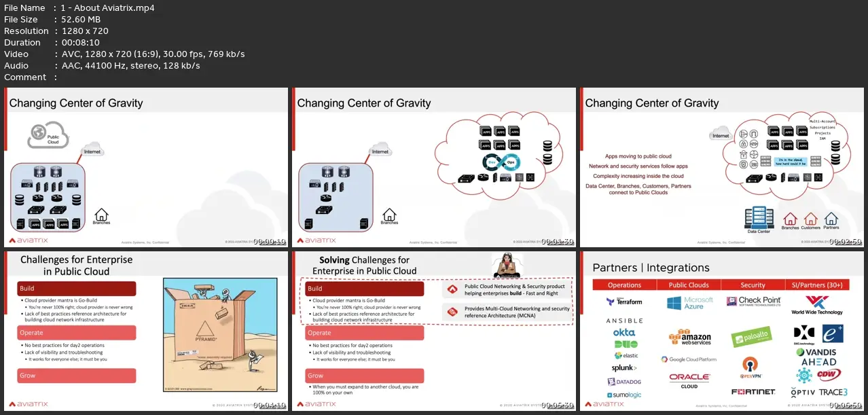Open the Partners Integrations slide thumbnail
This screenshot has height=415, width=868.
coord(721,331)
